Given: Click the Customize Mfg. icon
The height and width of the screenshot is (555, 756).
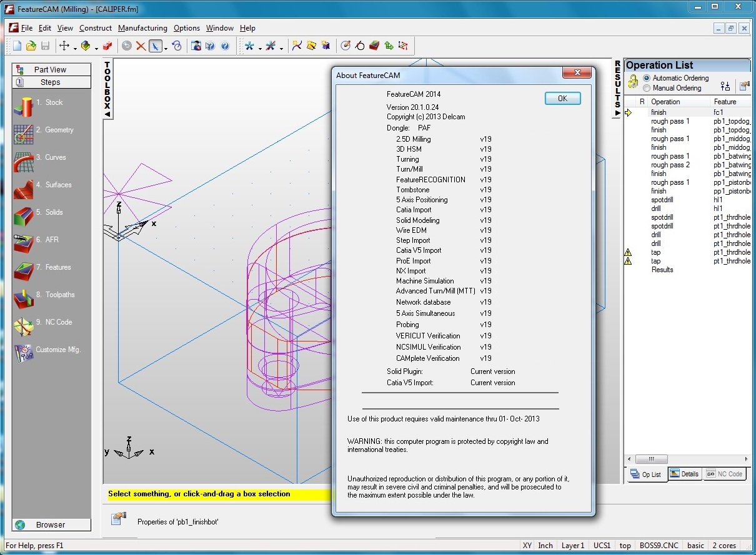Looking at the screenshot, I should [24, 354].
